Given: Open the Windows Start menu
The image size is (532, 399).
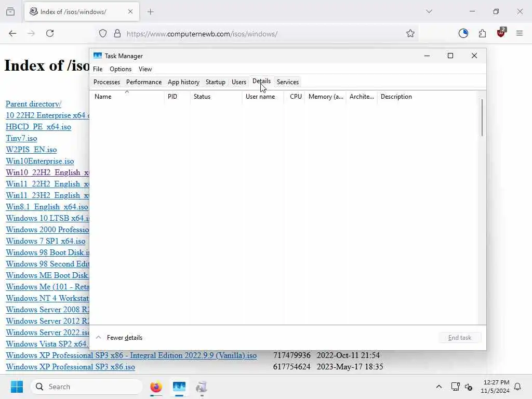Looking at the screenshot, I should (17, 387).
